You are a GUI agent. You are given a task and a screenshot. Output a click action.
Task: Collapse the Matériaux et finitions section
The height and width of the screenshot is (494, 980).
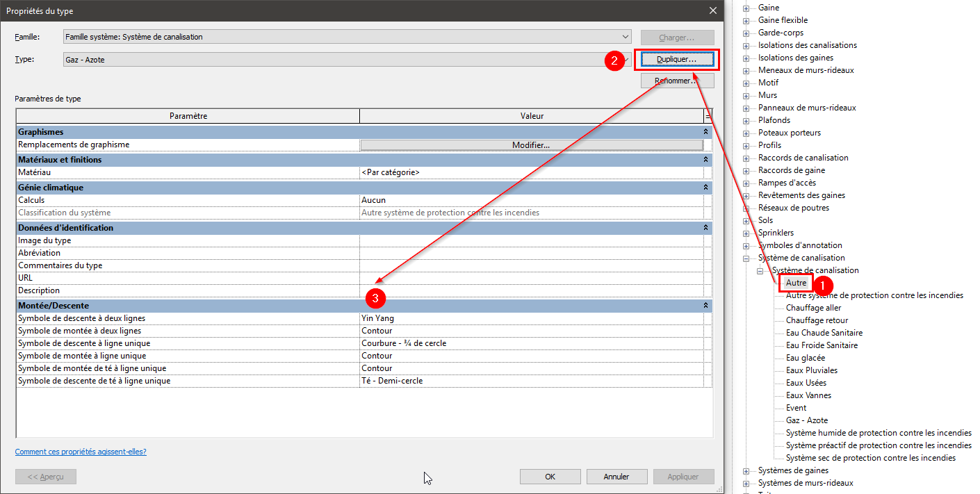click(x=706, y=160)
